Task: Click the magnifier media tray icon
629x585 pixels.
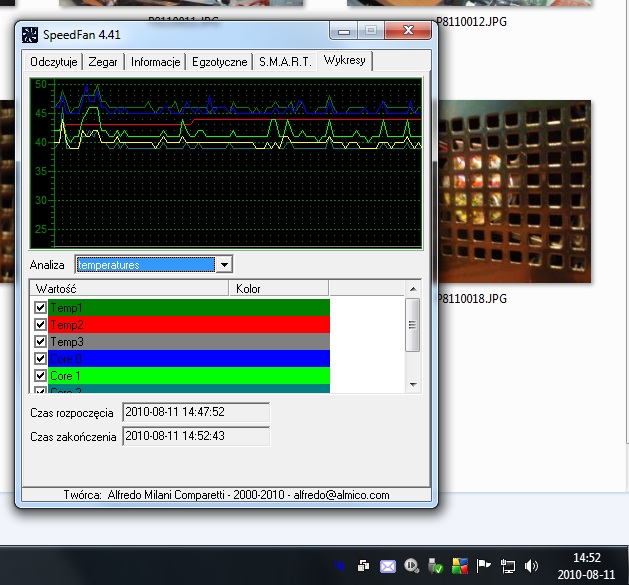Action: (x=412, y=566)
